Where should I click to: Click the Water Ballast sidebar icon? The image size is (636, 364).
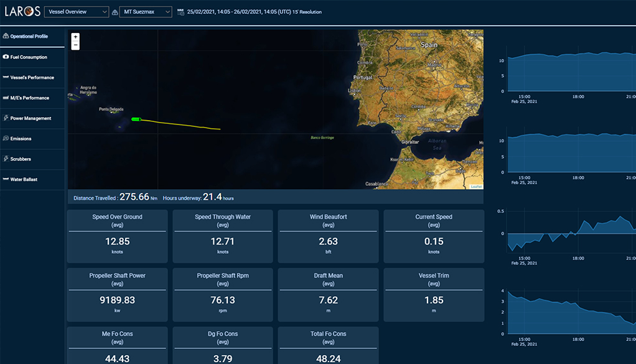6,179
